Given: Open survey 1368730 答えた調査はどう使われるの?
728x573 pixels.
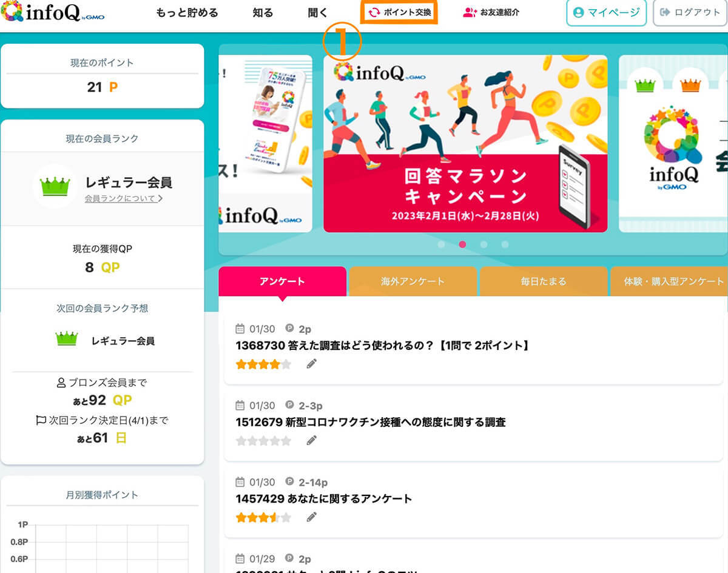Looking at the screenshot, I should click(x=383, y=346).
